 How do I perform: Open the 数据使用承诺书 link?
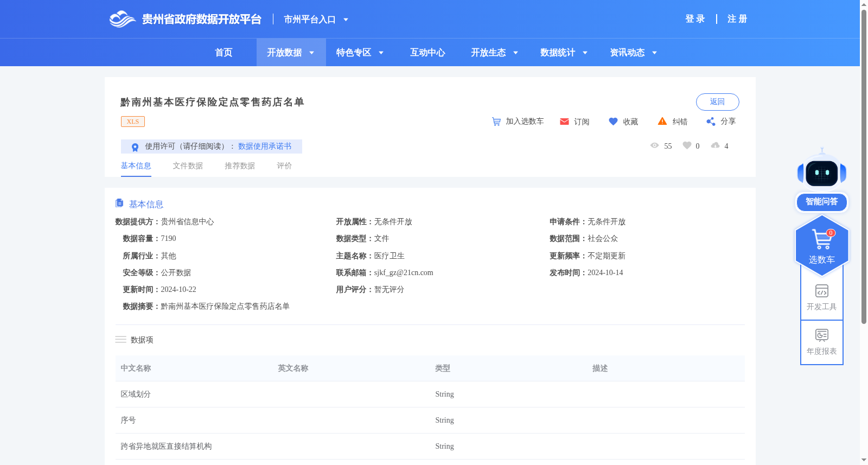(x=265, y=146)
